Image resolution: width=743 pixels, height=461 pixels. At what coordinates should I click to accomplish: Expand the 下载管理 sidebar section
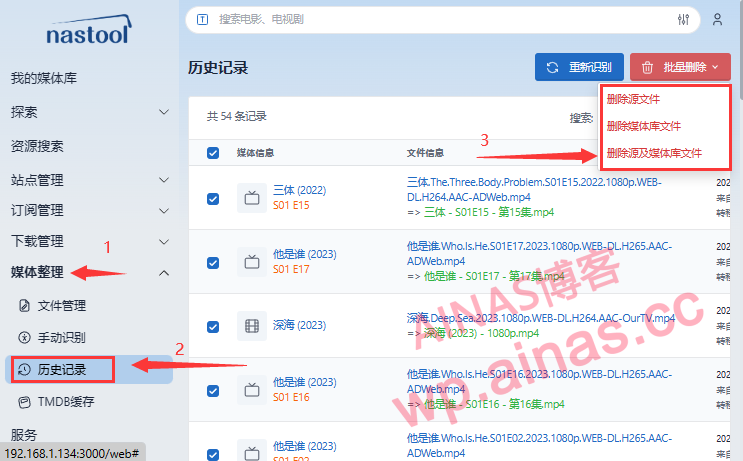pyautogui.click(x=164, y=242)
